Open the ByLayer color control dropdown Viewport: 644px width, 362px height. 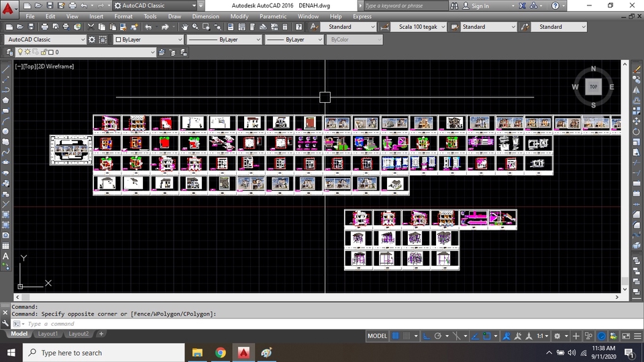click(148, 40)
